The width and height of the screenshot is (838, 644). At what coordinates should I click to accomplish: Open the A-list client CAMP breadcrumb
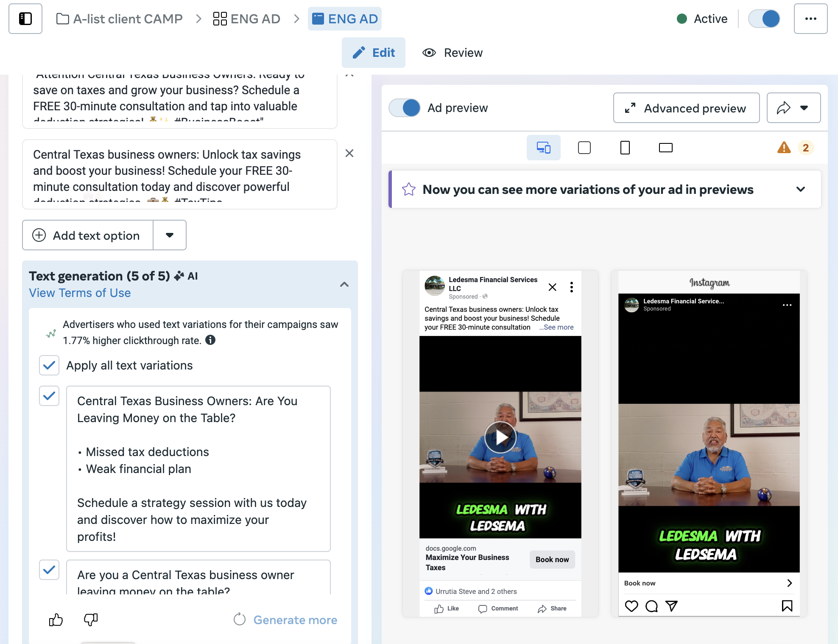[120, 19]
